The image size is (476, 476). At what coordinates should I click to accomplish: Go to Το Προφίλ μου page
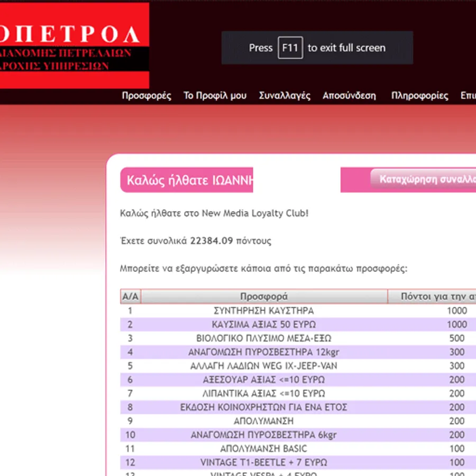[x=215, y=96]
